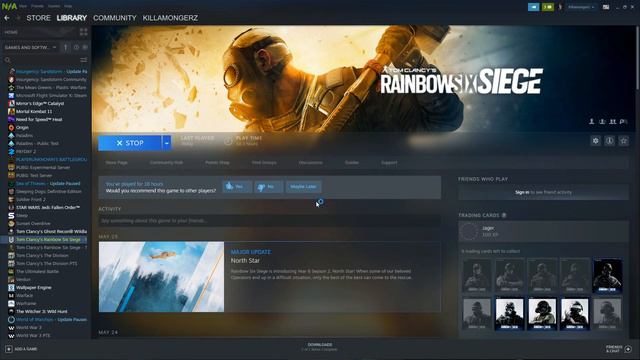The width and height of the screenshot is (640, 360).
Task: Add game to favorites with star icon
Action: point(623,141)
